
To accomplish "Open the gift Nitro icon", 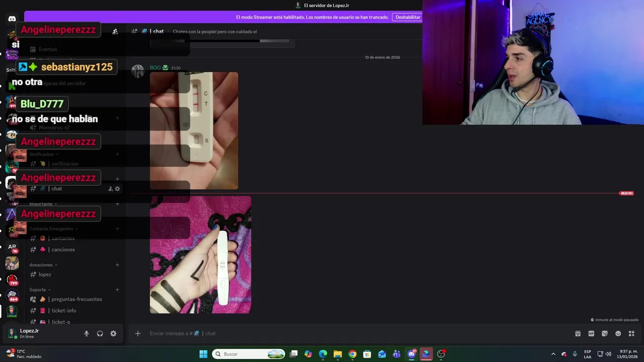I will coord(578,333).
